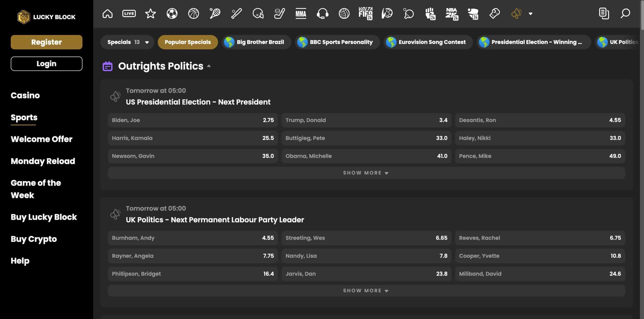This screenshot has height=319, width=644.
Task: Select the Handball icon
Action: click(387, 14)
